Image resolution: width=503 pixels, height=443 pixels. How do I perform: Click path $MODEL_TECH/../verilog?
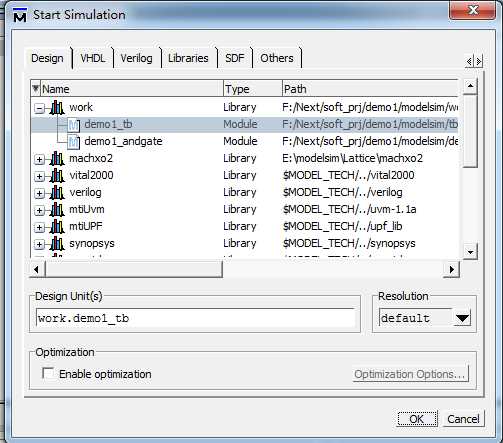tap(343, 193)
